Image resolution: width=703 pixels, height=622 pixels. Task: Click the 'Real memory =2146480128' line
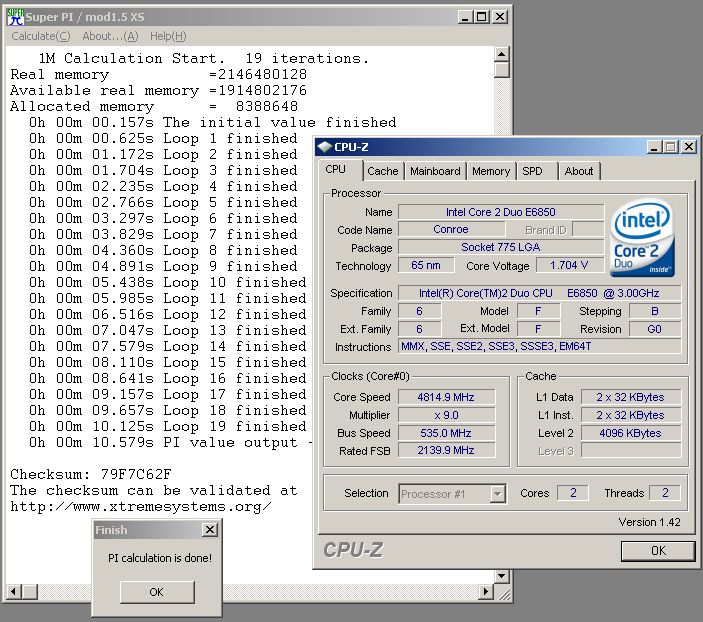[x=159, y=74]
